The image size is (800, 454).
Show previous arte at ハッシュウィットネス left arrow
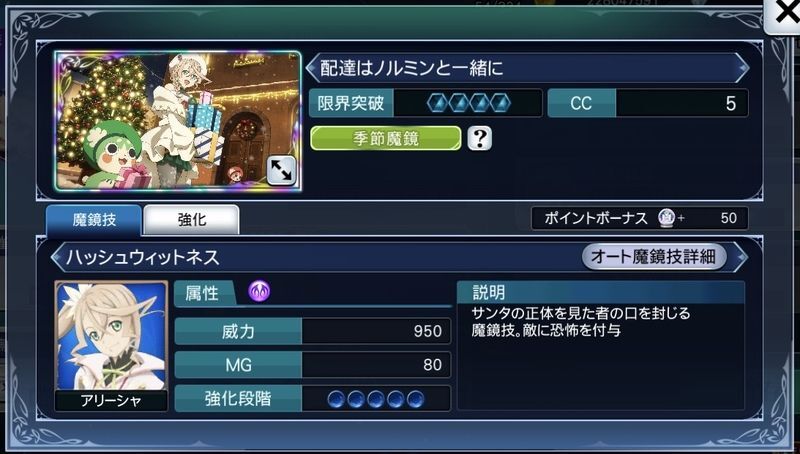point(58,257)
